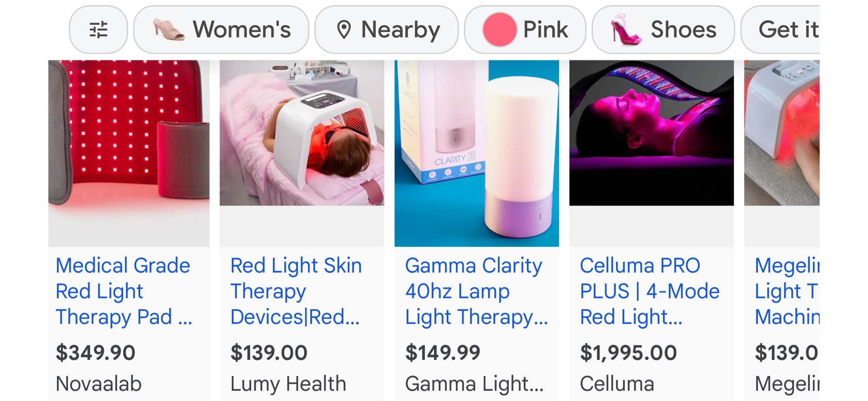Viewport: 868px width, 401px height.
Task: Select the pink color circle swatch
Action: (500, 30)
